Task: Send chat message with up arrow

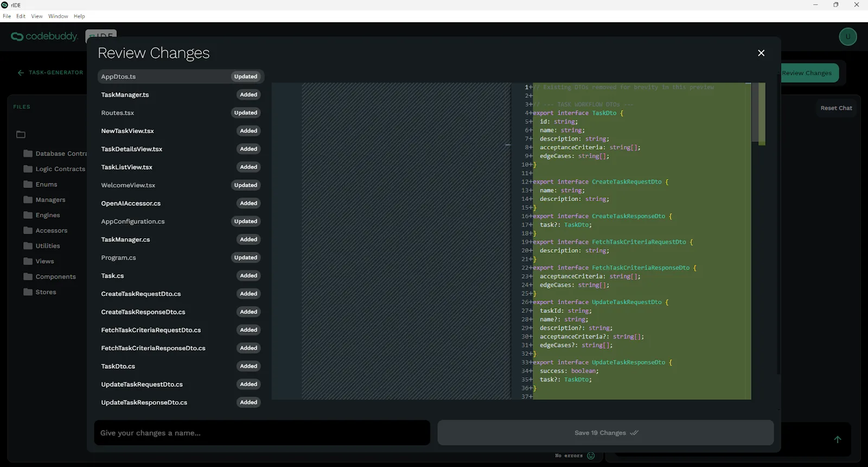Action: pos(838,439)
